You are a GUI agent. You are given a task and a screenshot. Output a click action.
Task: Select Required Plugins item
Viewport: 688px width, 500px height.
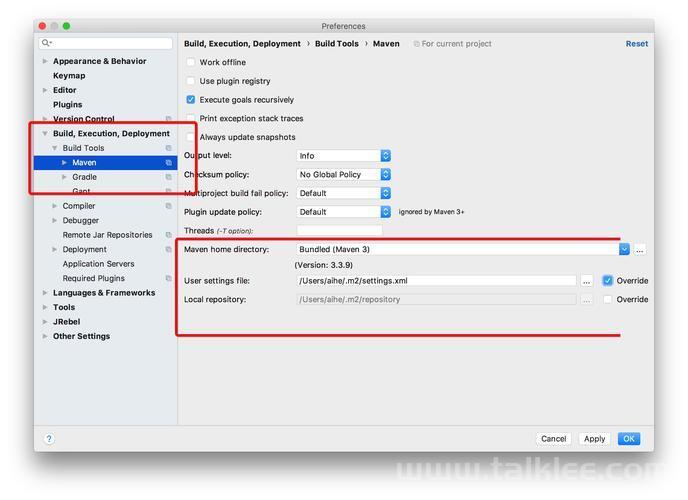(93, 279)
